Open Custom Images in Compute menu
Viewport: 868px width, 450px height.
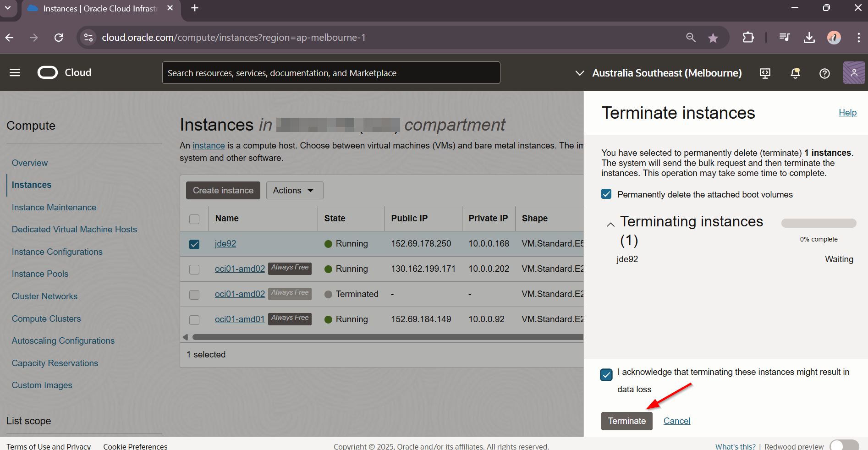click(42, 385)
